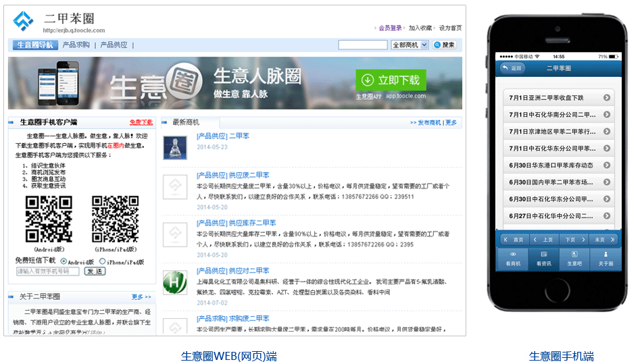Click the 发送 send button
The image size is (642, 364).
click(x=95, y=271)
